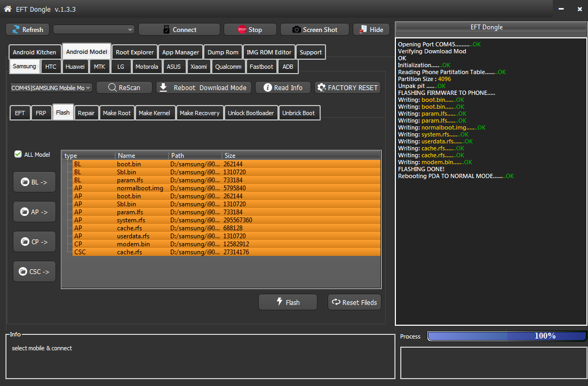
Task: Click the 'Name' column header
Action: 142,156
